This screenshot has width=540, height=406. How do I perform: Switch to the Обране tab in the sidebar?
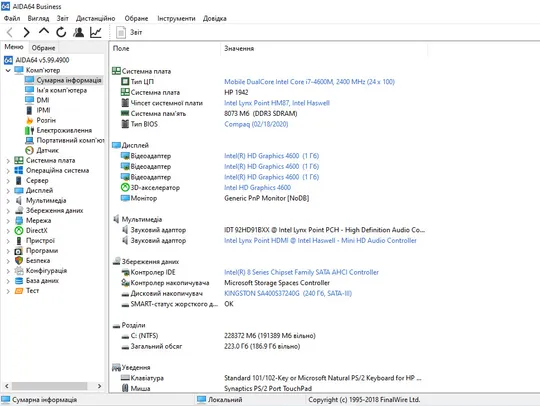point(43,48)
